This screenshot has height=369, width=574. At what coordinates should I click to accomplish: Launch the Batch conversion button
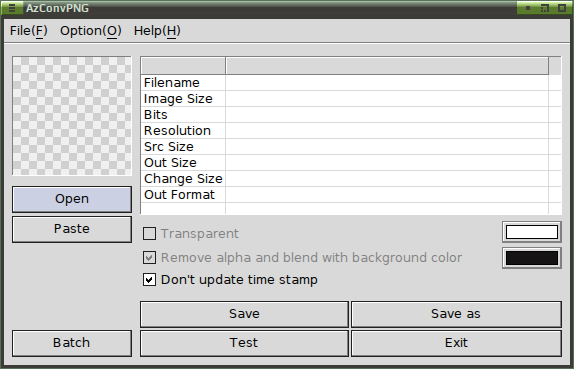pyautogui.click(x=72, y=343)
